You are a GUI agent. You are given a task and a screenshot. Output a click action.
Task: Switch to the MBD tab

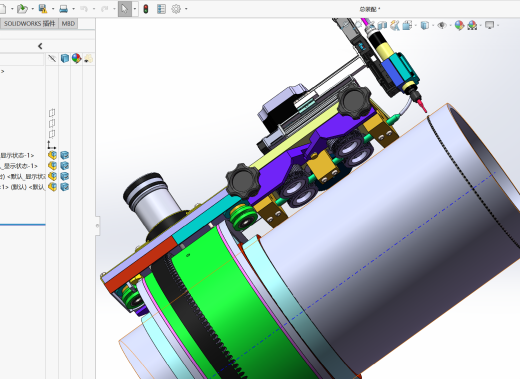pos(68,24)
